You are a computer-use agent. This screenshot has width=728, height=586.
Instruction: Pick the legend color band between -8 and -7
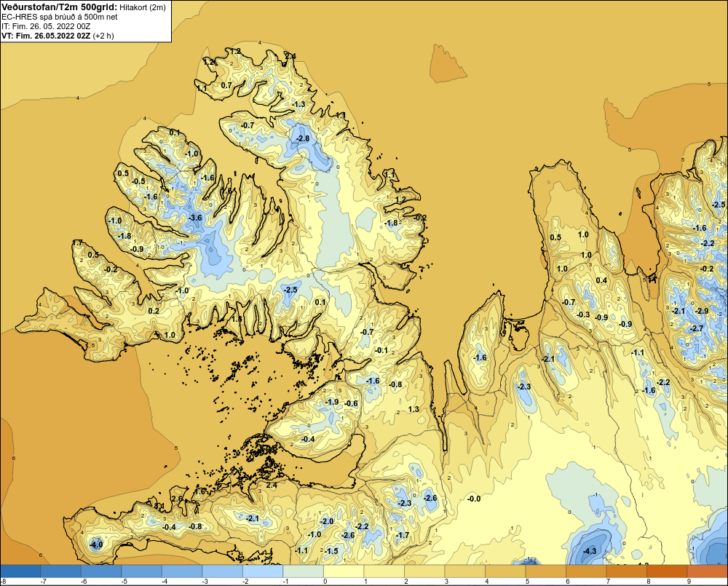point(20,571)
